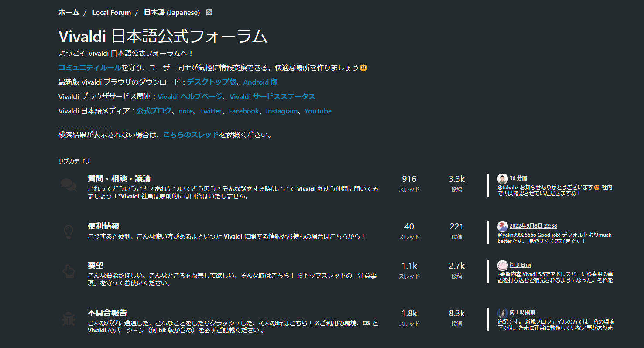Screen dimensions: 644x348
Task: Click the 36 分前 timestamp link
Action: [x=518, y=178]
